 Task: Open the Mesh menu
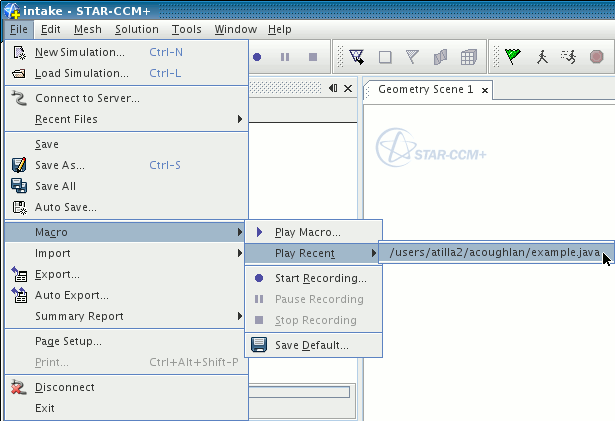tap(88, 29)
